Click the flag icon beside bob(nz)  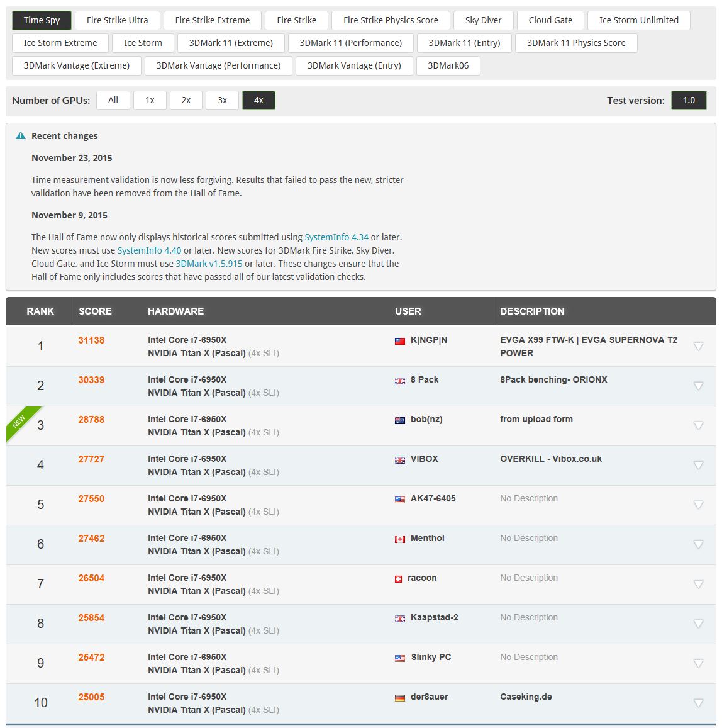(x=399, y=421)
